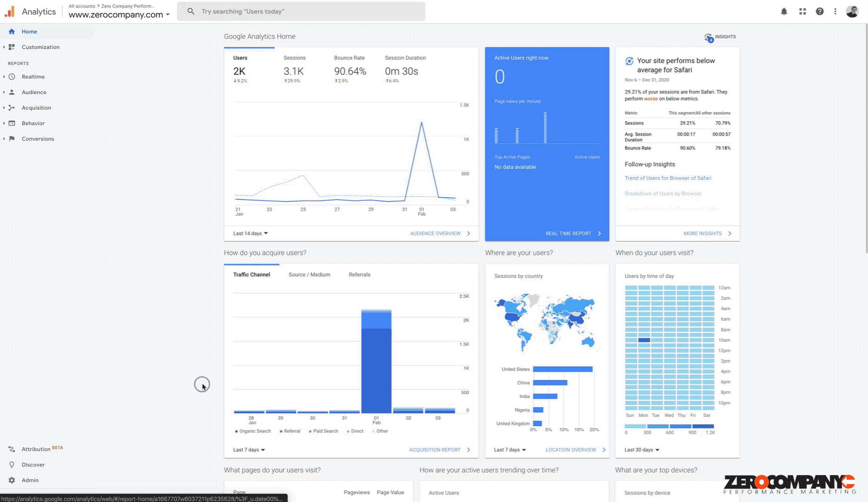Click the tall 01 Feb traffic bar
Screen dimensions: 868x502
[x=376, y=361]
